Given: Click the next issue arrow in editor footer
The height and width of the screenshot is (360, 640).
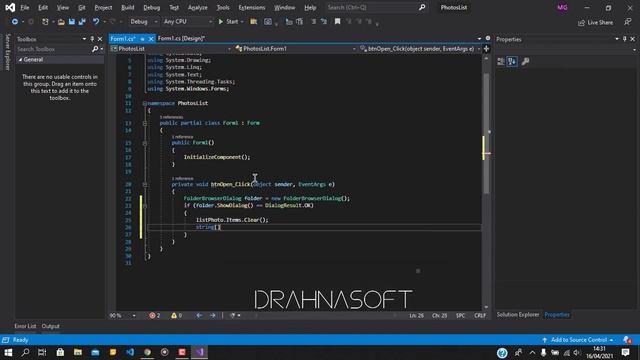Looking at the screenshot, I should pyautogui.click(x=213, y=316).
